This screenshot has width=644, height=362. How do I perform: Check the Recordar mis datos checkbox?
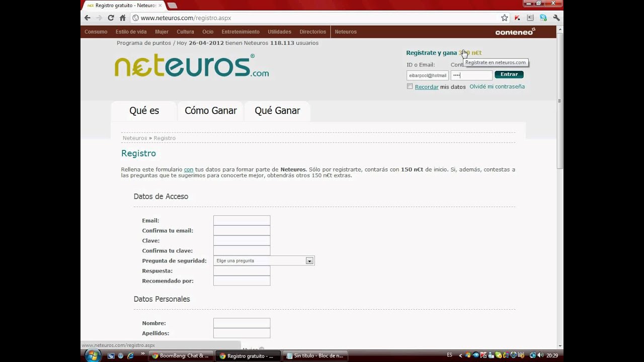click(410, 86)
